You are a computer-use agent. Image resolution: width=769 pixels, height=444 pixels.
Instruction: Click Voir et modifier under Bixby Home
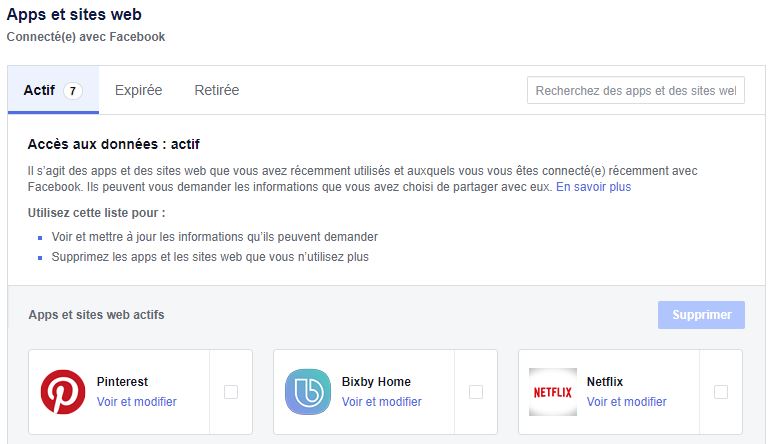[382, 402]
